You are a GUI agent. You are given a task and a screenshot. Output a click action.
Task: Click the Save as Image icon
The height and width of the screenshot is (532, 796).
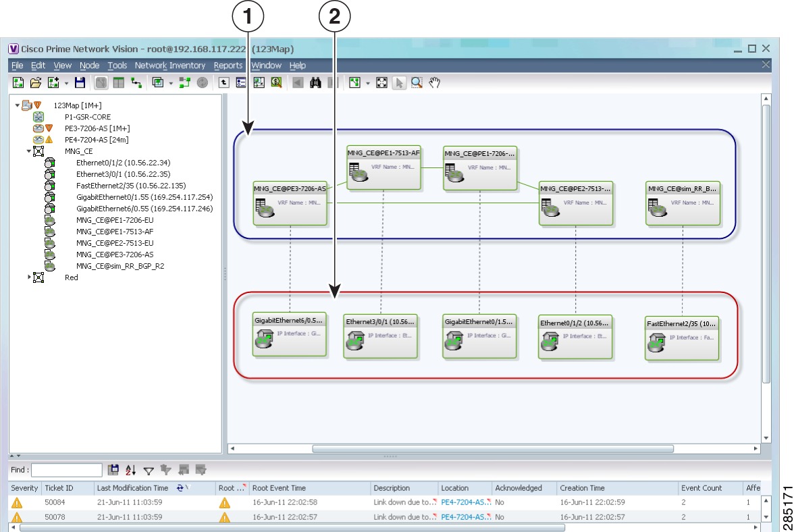click(x=259, y=83)
